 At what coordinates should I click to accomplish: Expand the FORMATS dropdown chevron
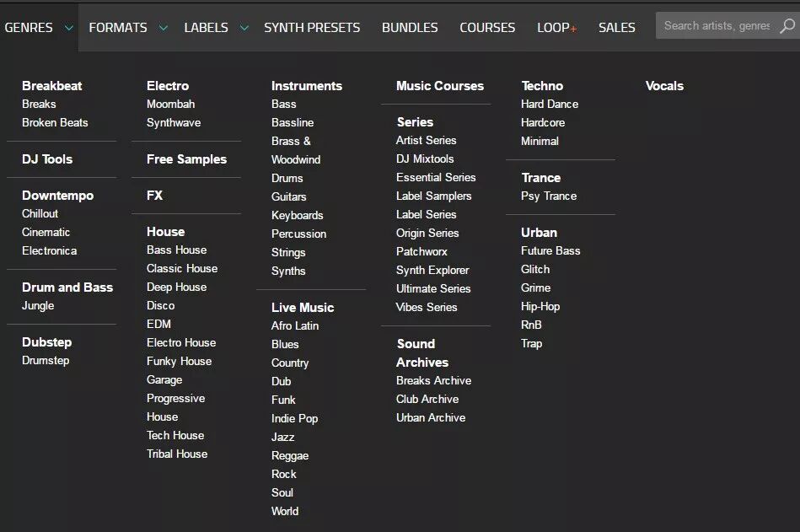tap(164, 28)
